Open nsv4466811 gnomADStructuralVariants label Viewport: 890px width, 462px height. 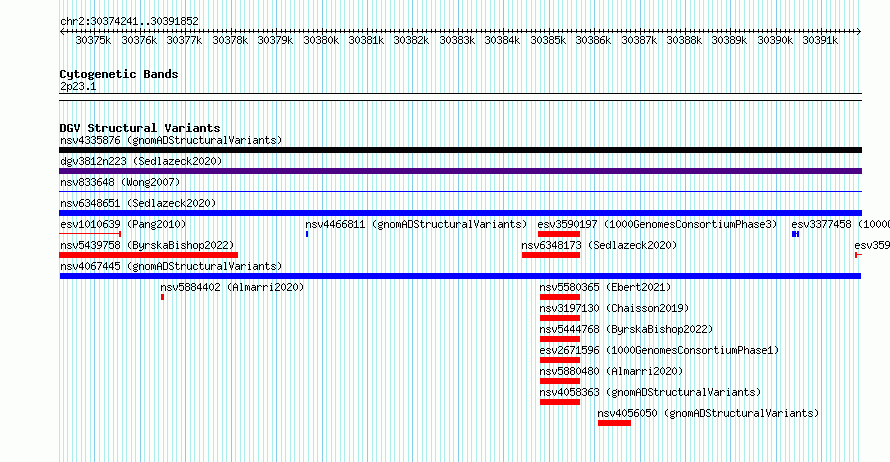416,224
